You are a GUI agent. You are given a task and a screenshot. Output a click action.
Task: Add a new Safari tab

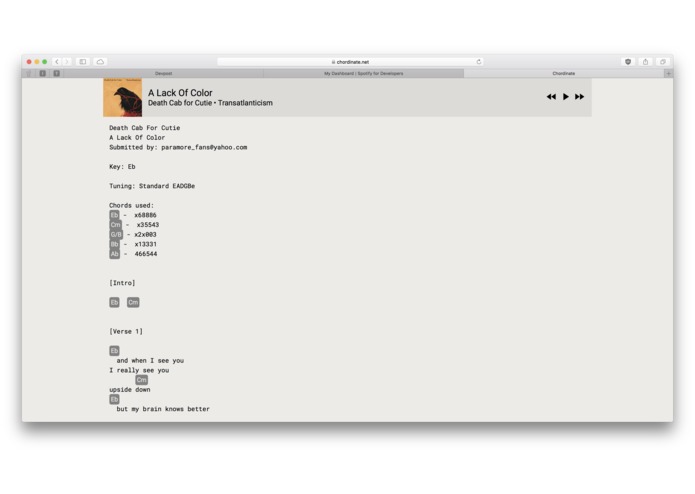(668, 74)
